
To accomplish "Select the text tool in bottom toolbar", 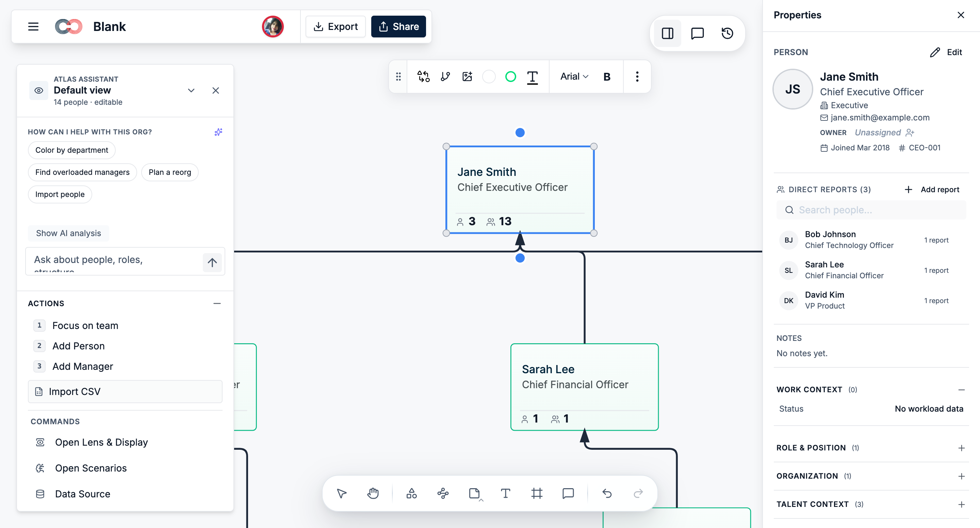I will 506,494.
